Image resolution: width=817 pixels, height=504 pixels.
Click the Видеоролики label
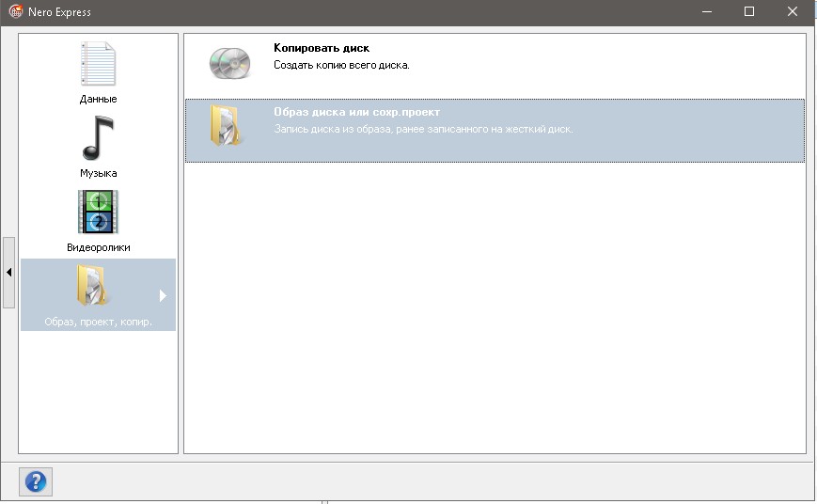pyautogui.click(x=98, y=247)
